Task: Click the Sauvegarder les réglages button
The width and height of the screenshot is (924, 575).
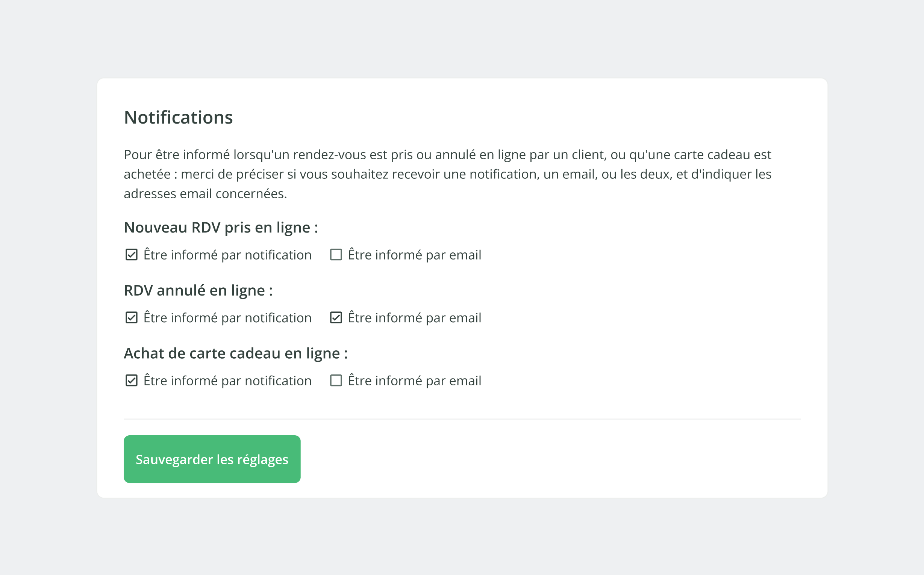Action: coord(212,459)
